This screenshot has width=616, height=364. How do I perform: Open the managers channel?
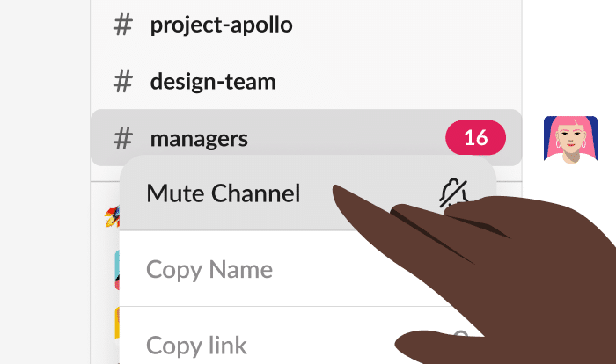(x=199, y=138)
